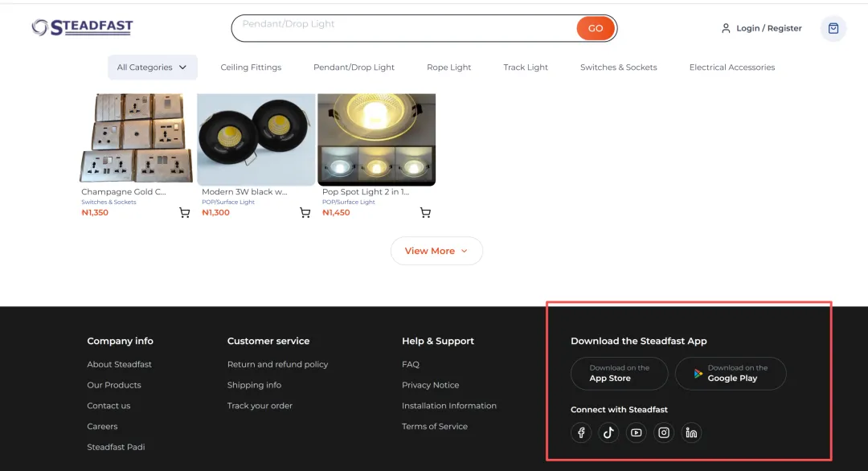Click the ₦1,300 price
This screenshot has height=471, width=868.
click(215, 212)
